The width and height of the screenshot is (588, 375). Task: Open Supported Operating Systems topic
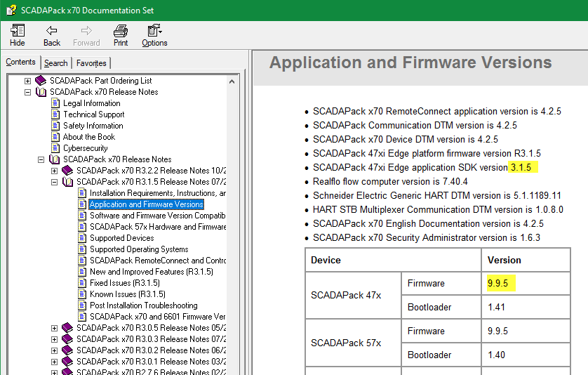139,249
